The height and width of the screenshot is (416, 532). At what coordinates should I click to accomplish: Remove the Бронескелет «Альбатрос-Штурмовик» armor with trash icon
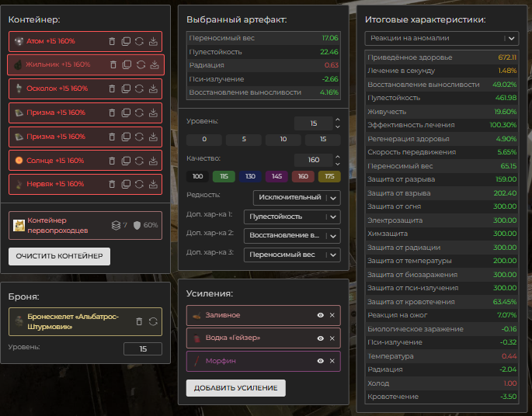[139, 321]
